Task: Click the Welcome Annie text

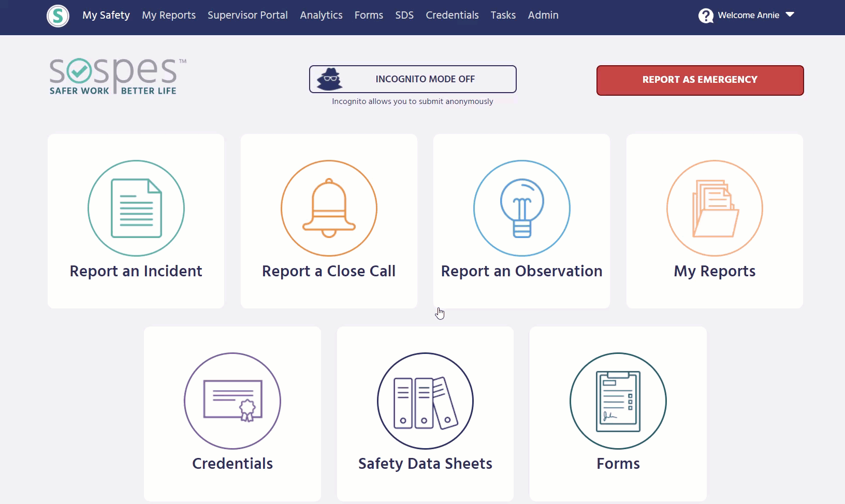Action: point(748,15)
